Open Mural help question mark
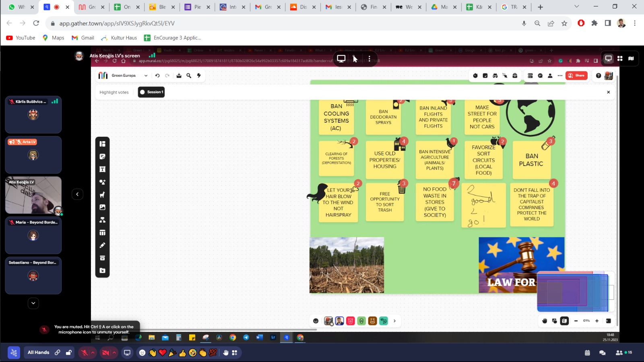Screen dimensions: 644x362 click(599, 76)
